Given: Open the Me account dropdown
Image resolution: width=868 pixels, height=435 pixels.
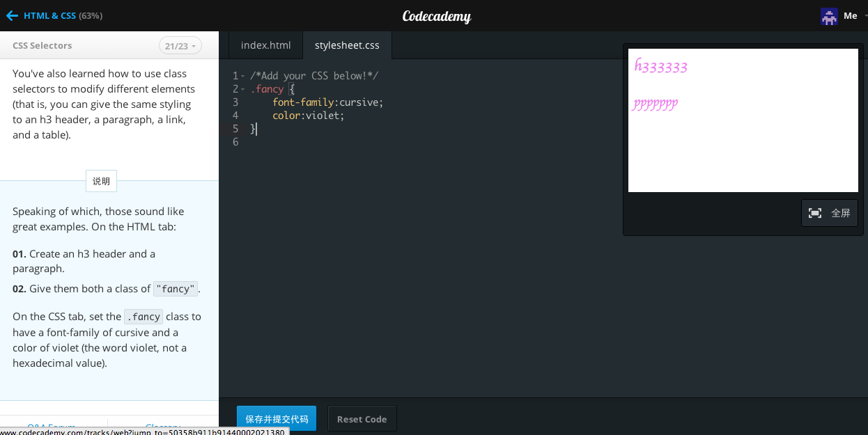Looking at the screenshot, I should [851, 15].
